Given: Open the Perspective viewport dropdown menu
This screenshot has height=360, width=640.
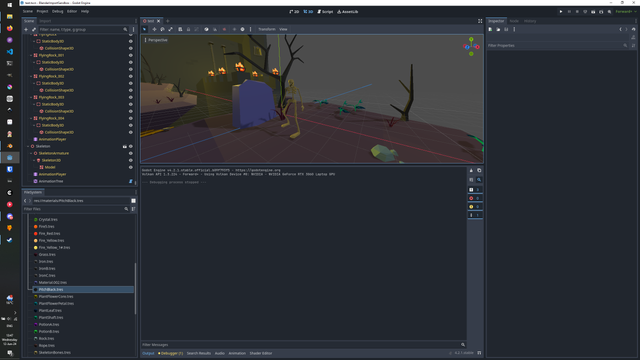Looking at the screenshot, I should coord(156,40).
